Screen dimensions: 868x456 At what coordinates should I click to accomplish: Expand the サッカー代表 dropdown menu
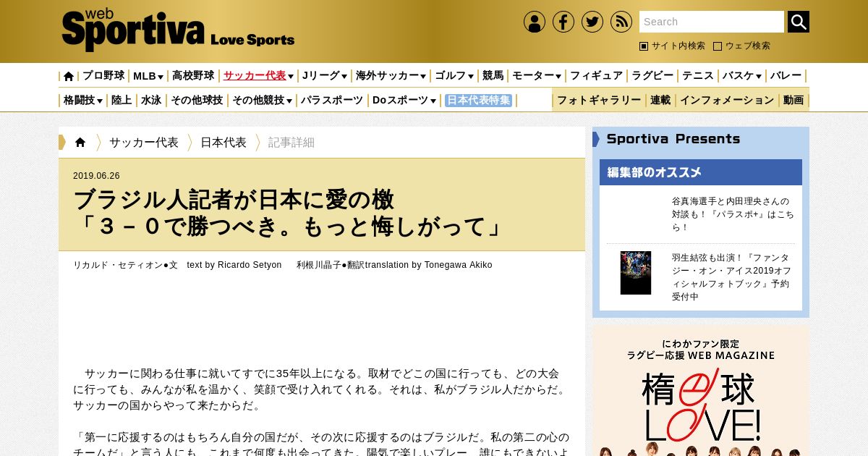pyautogui.click(x=258, y=76)
